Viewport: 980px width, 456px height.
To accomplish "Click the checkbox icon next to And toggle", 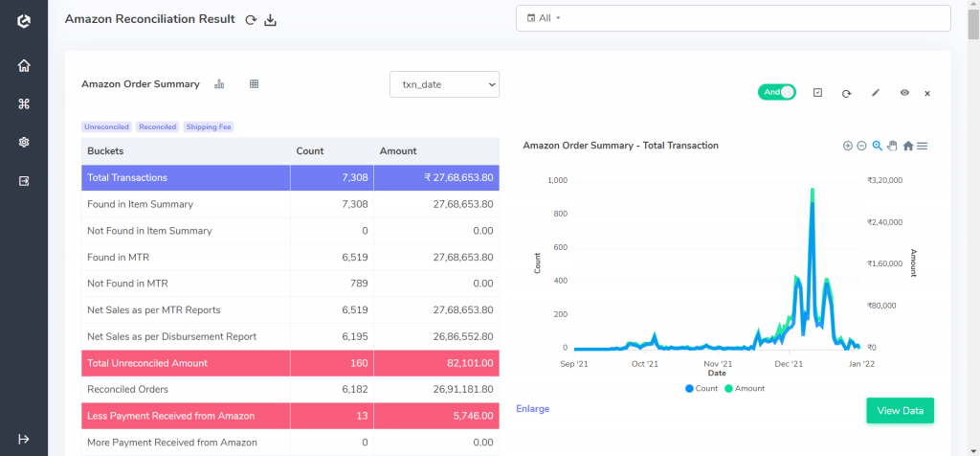I will click(x=817, y=93).
